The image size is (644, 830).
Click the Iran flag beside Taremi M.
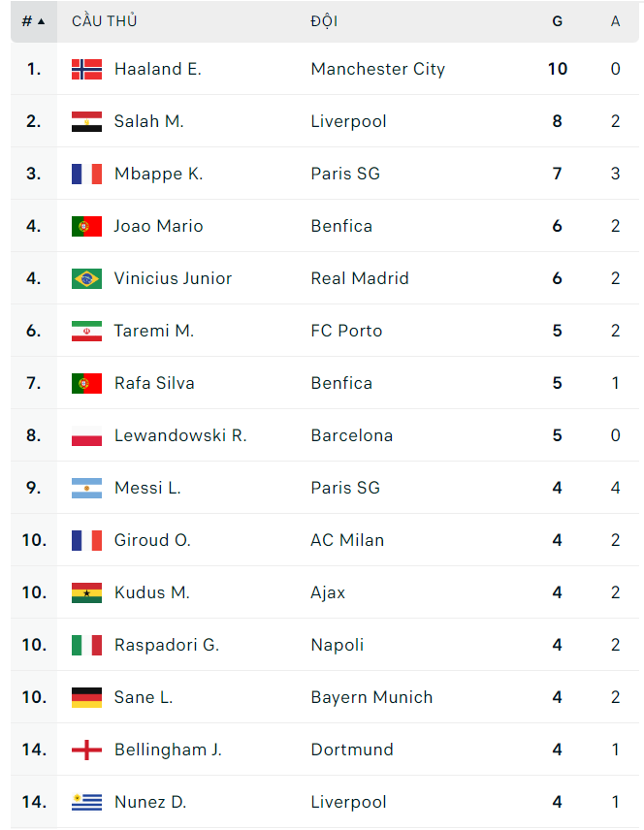coord(86,331)
